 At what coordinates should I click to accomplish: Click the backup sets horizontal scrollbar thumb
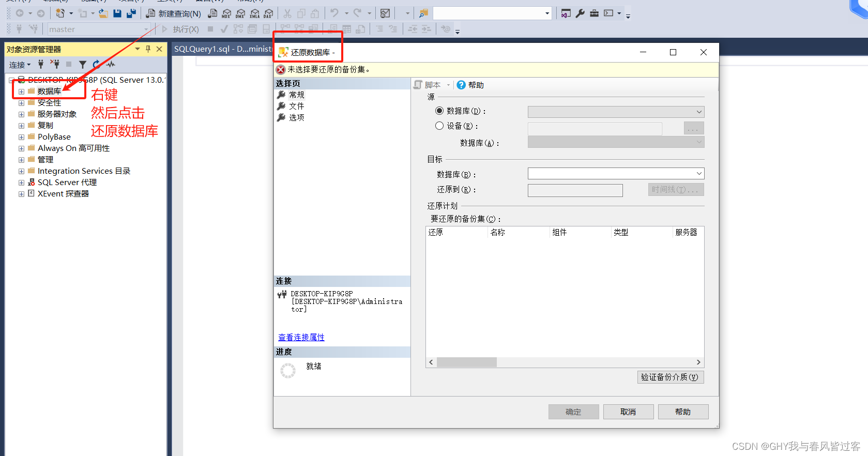click(467, 362)
